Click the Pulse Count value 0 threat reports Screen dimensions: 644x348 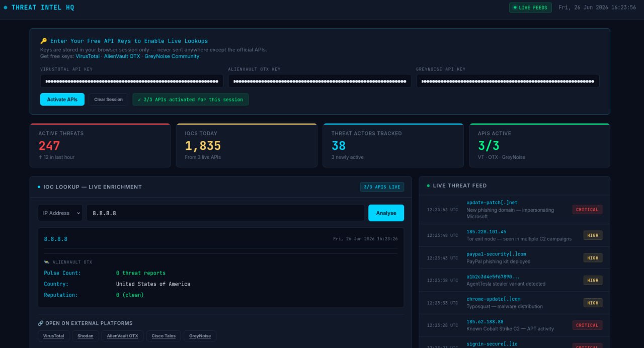pos(141,273)
